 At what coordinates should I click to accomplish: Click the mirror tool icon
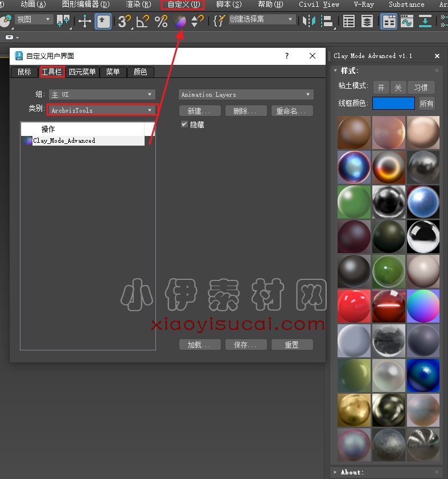309,22
